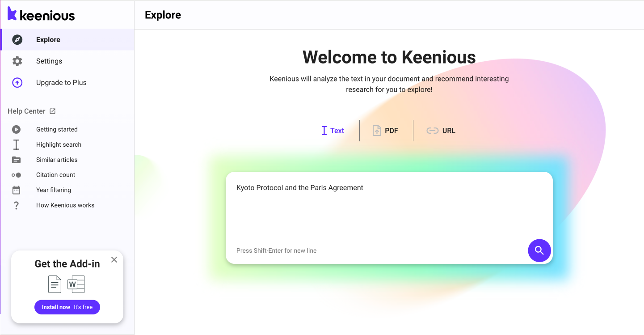Viewport: 644px width, 335px height.
Task: Click the Keenious logo
Action: click(x=41, y=14)
